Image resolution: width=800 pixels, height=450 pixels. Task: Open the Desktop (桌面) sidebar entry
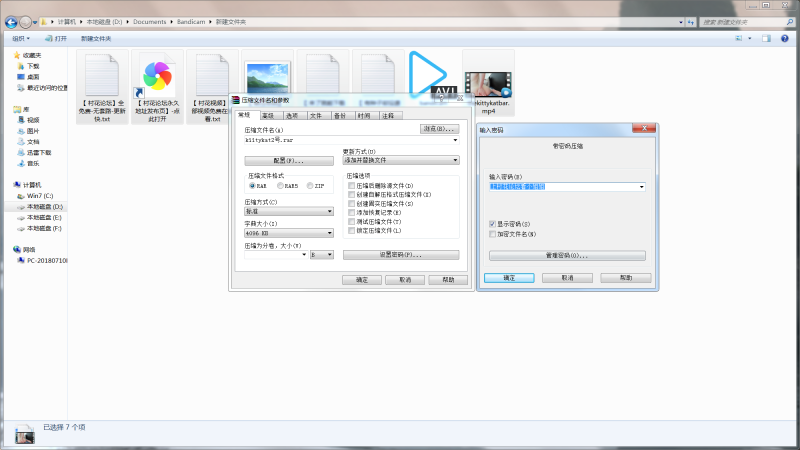[29, 77]
